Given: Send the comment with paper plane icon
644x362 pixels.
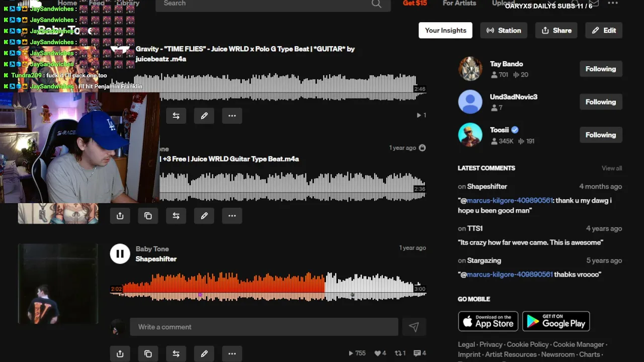Looking at the screenshot, I should [414, 327].
